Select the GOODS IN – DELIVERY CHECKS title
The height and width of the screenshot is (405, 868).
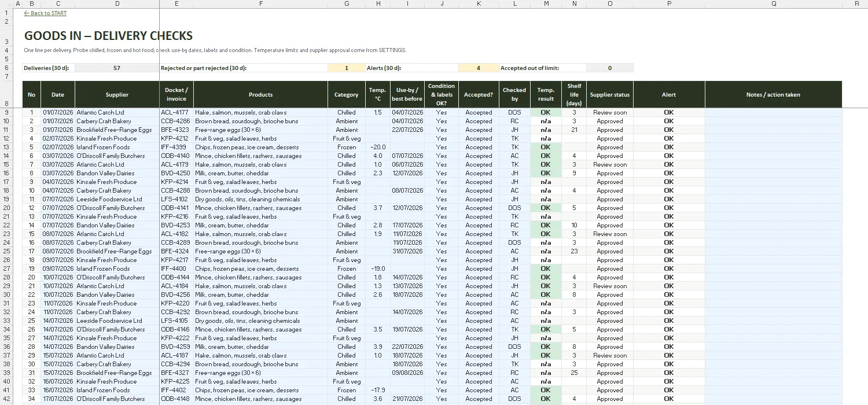(x=108, y=36)
